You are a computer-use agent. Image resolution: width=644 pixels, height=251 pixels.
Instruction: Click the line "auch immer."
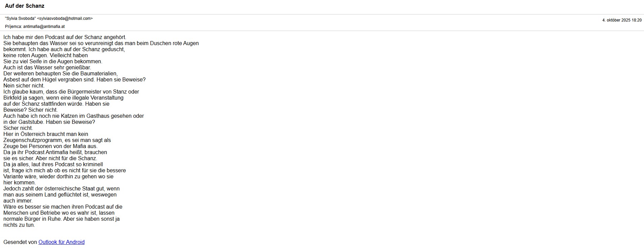click(18, 201)
